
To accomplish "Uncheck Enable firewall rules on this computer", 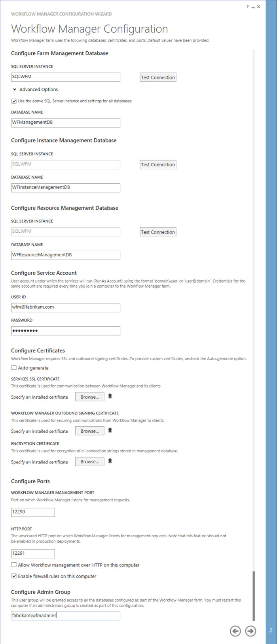I will point(14,576).
